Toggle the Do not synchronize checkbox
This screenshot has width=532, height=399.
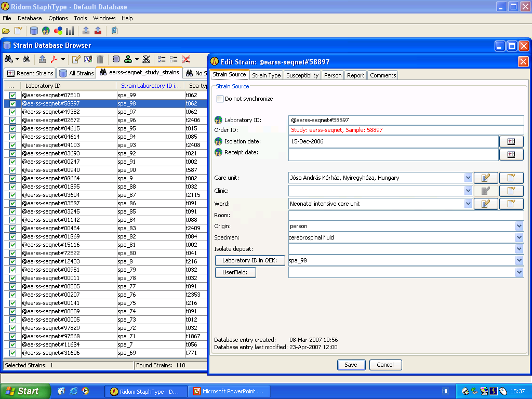(220, 99)
